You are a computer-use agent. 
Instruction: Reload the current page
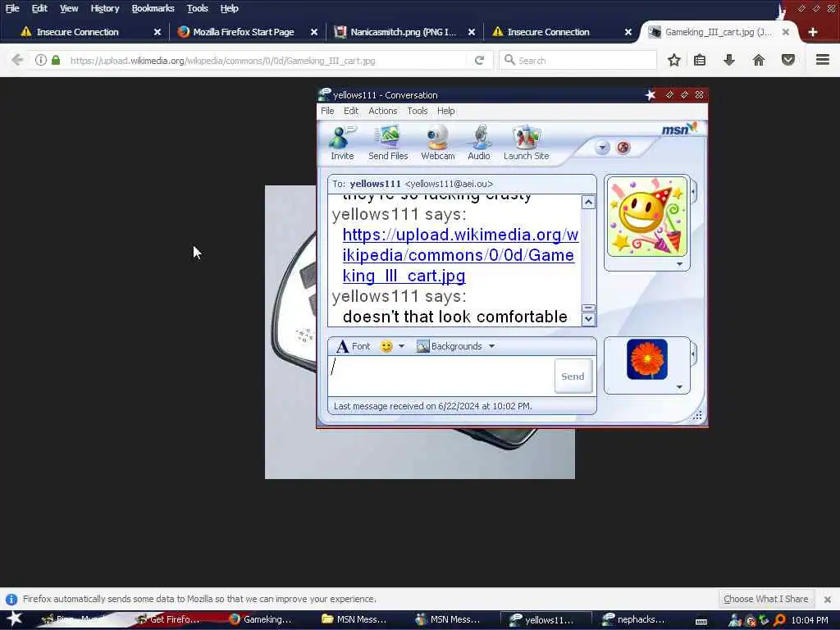pos(479,60)
